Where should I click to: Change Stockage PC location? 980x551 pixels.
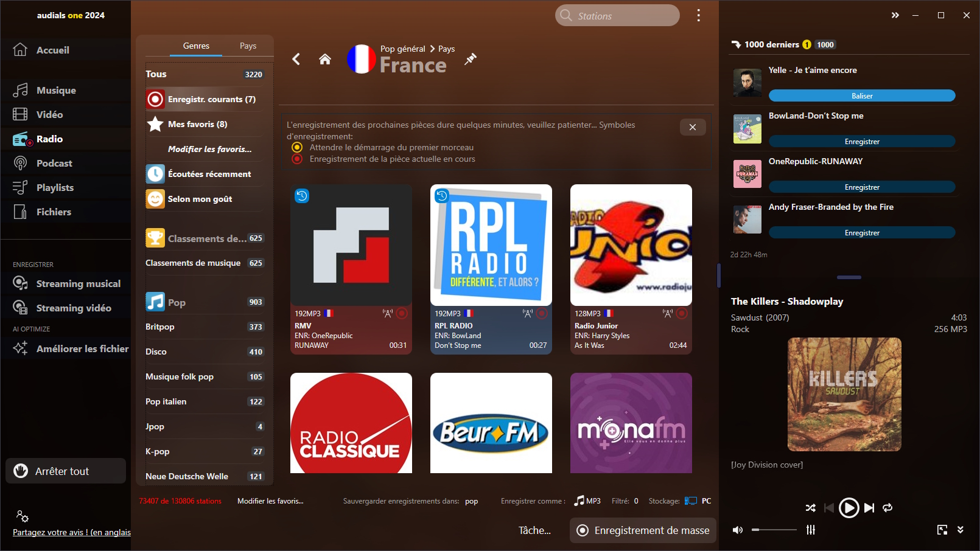698,501
